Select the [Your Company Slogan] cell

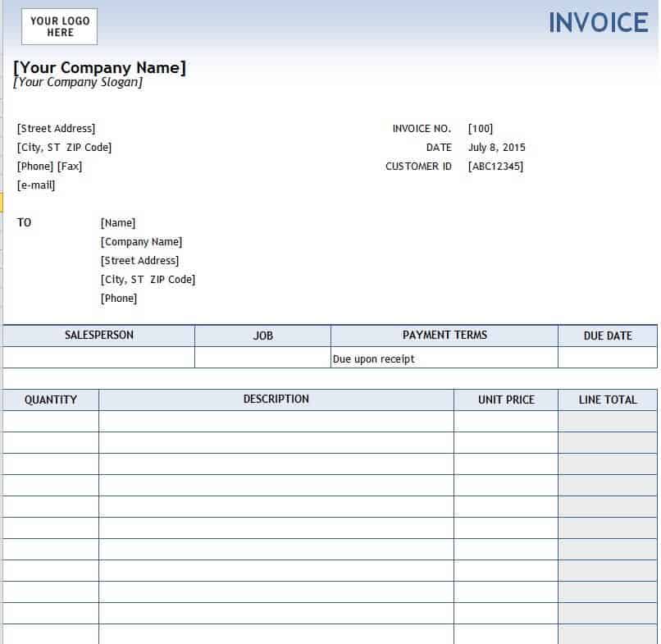tap(78, 82)
